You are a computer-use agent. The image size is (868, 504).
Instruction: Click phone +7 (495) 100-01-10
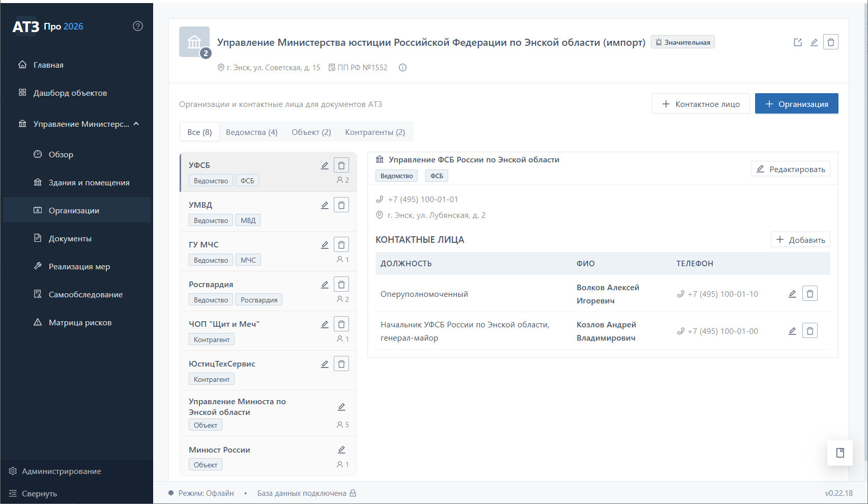722,294
